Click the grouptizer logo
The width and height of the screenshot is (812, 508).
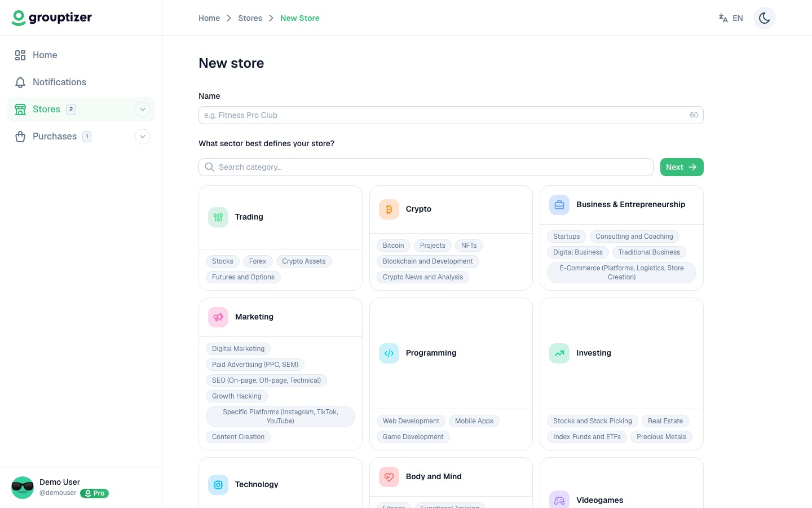click(x=52, y=18)
